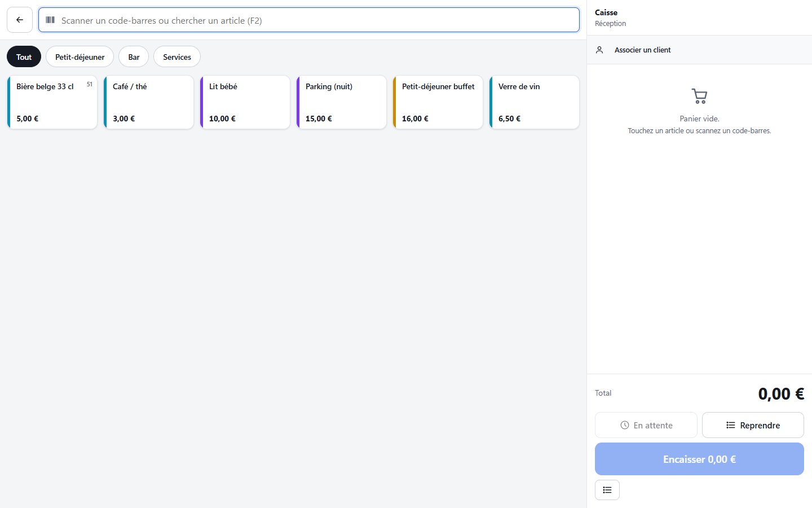The image size is (812, 508).
Task: Switch to the Services category
Action: pyautogui.click(x=177, y=56)
